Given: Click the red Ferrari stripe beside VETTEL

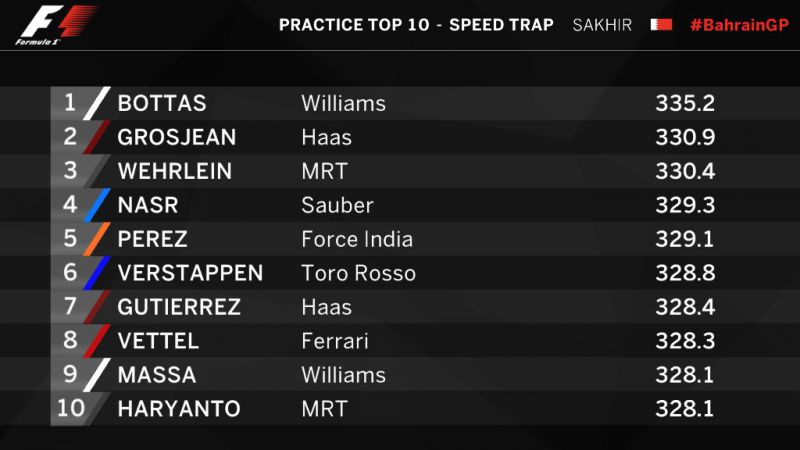Looking at the screenshot, I should [96, 341].
